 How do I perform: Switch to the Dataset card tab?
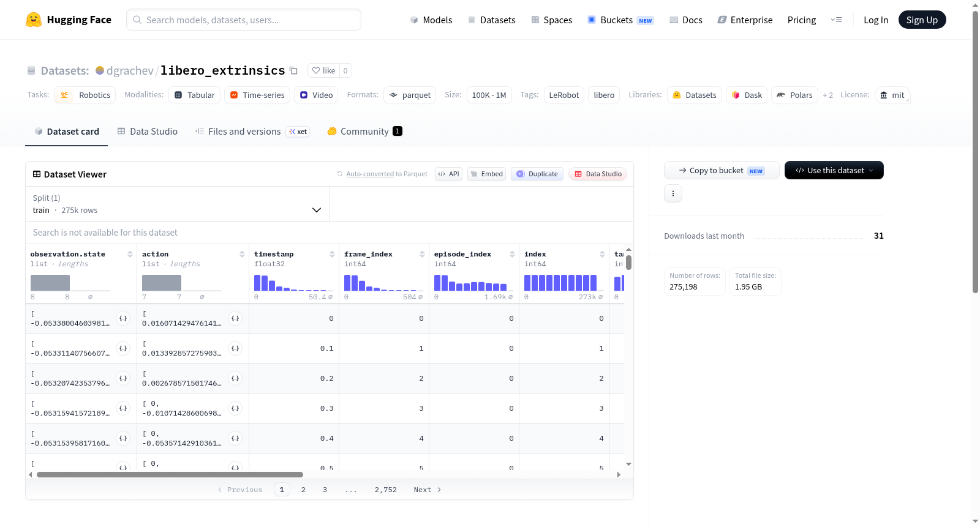(67, 132)
